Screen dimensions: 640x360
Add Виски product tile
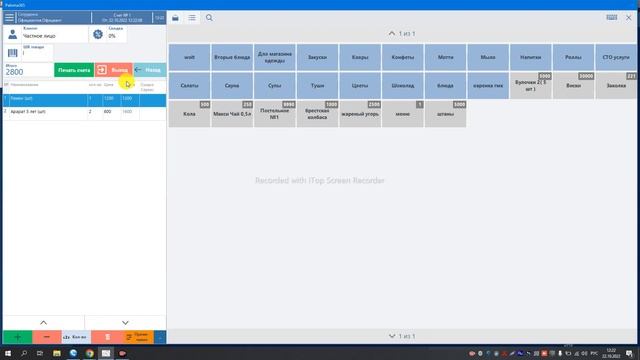(x=573, y=86)
